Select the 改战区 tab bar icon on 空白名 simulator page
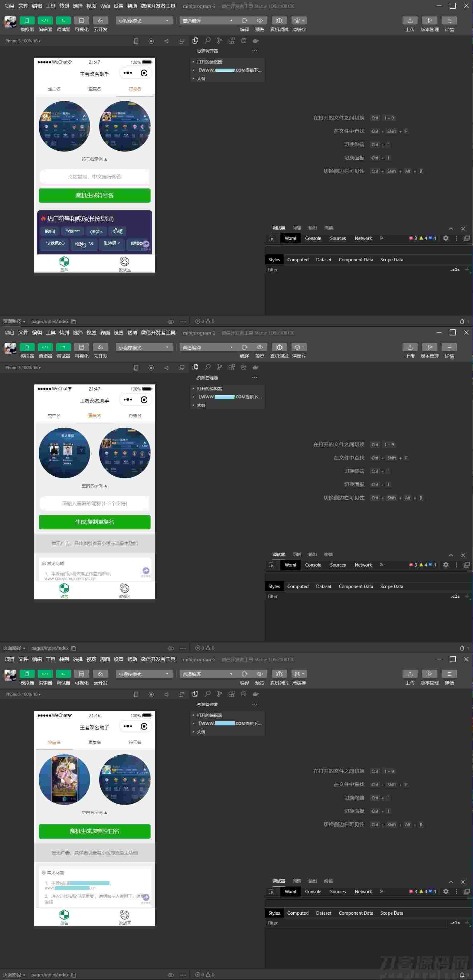This screenshot has height=980, width=473. click(x=125, y=915)
